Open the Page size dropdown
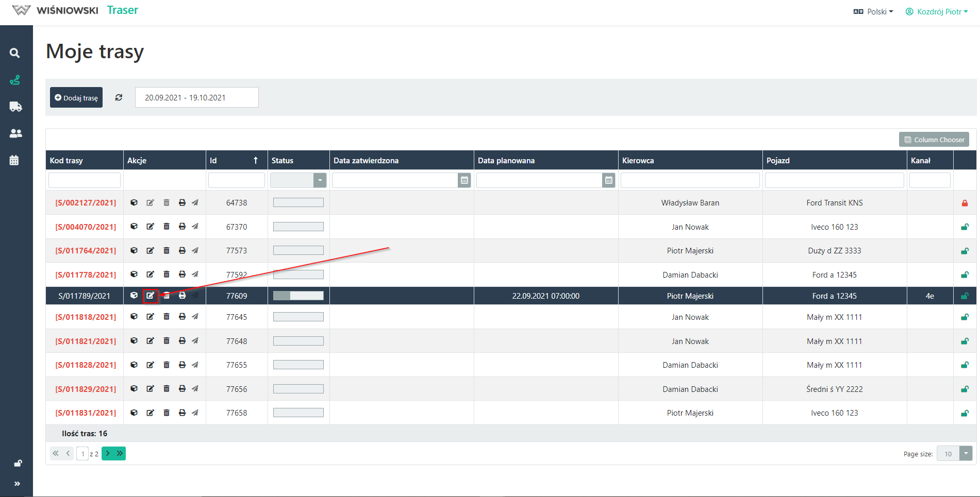The width and height of the screenshot is (980, 497). [966, 454]
